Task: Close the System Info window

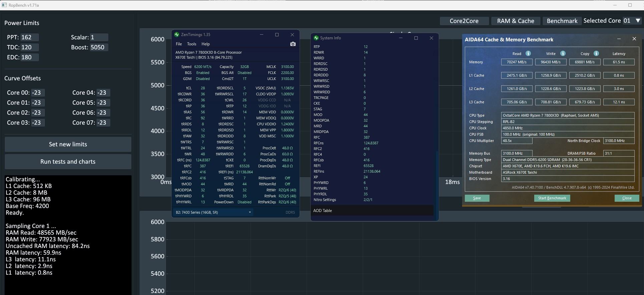Action: pos(431,38)
